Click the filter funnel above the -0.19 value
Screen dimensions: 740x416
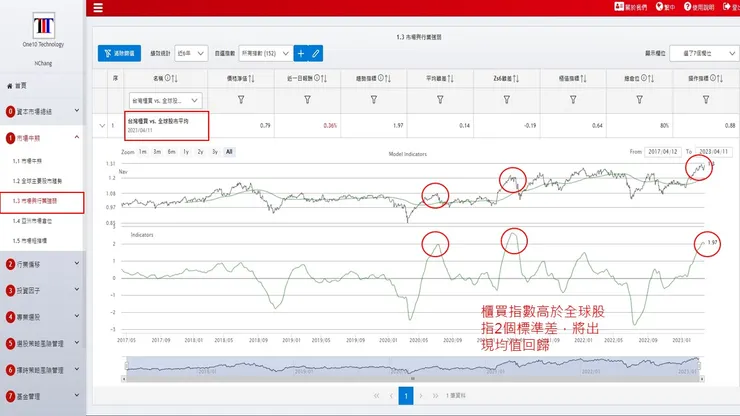coord(506,100)
